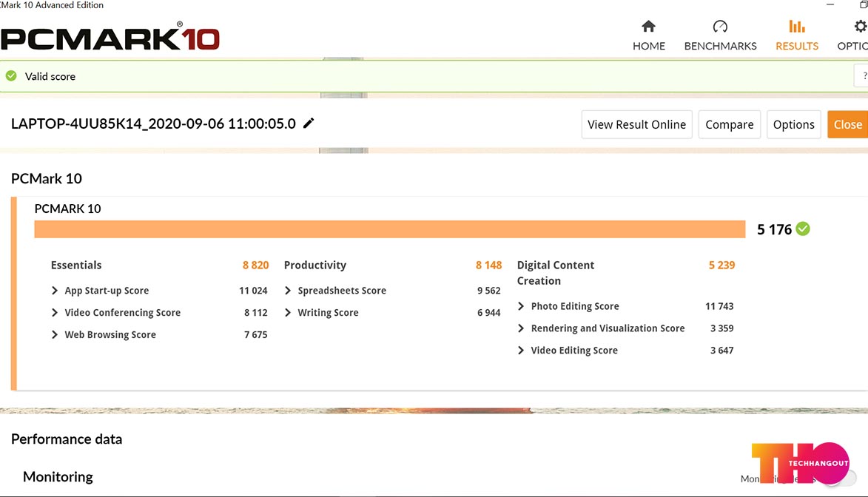Click the Monitoring section heading

(58, 476)
